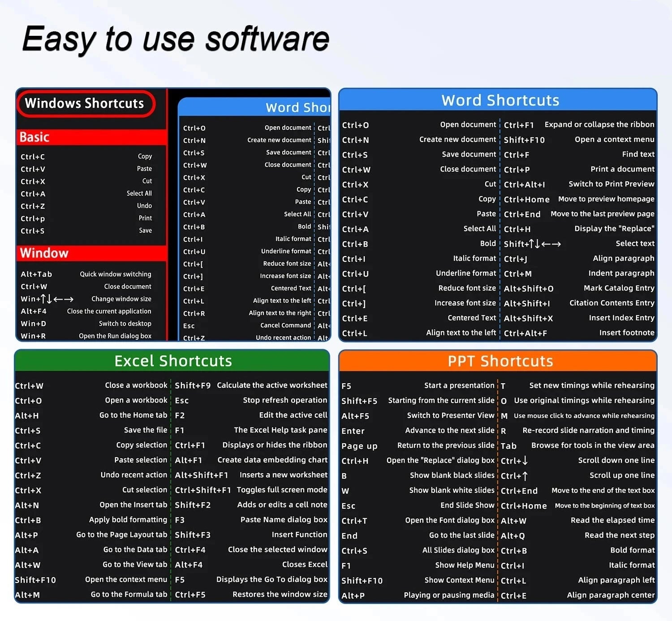Screen dimensions: 672x621
Task: Click the Insert footnote shortcut row
Action: click(x=578, y=333)
